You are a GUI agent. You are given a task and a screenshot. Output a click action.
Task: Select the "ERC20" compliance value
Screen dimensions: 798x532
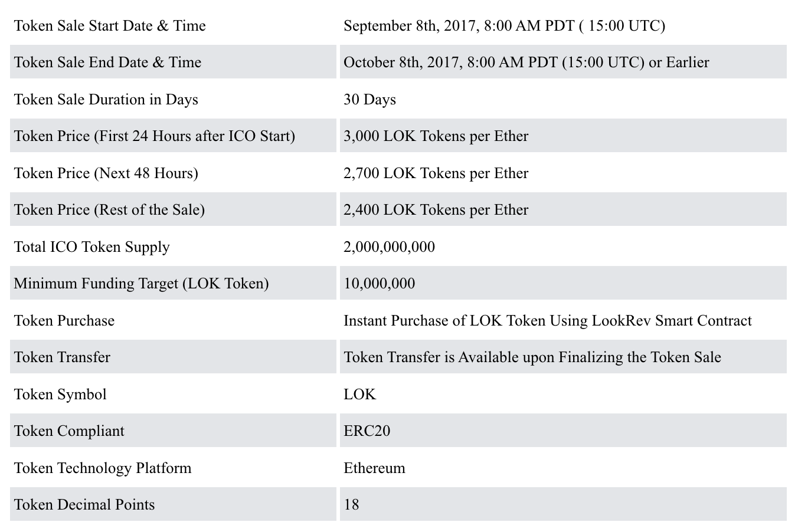tap(367, 431)
